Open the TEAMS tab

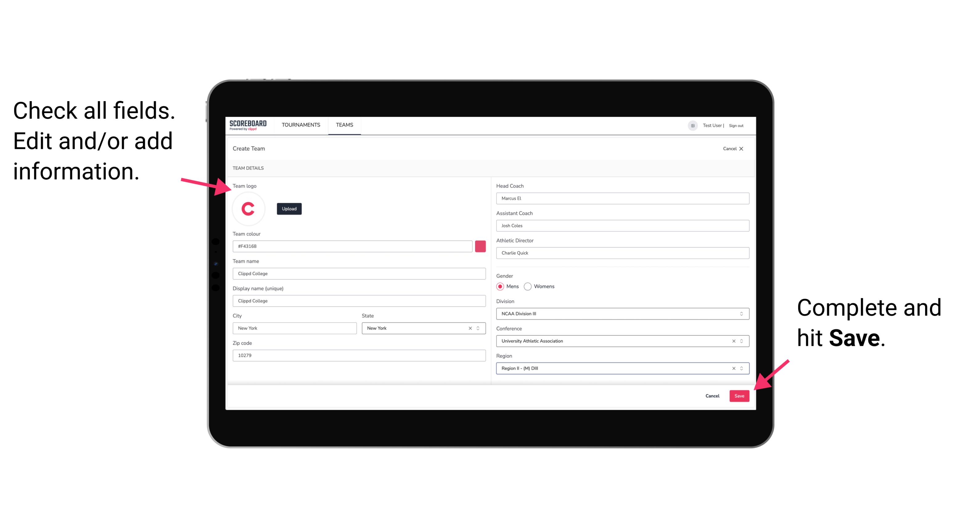345,125
